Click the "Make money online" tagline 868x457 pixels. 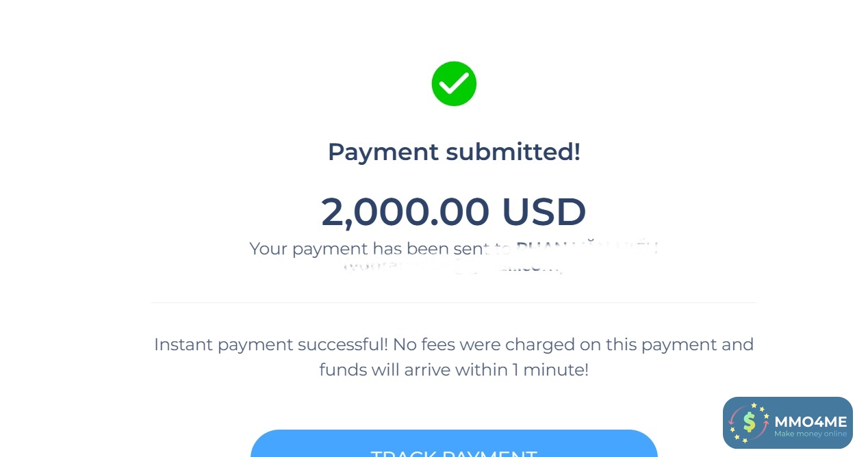coord(810,434)
